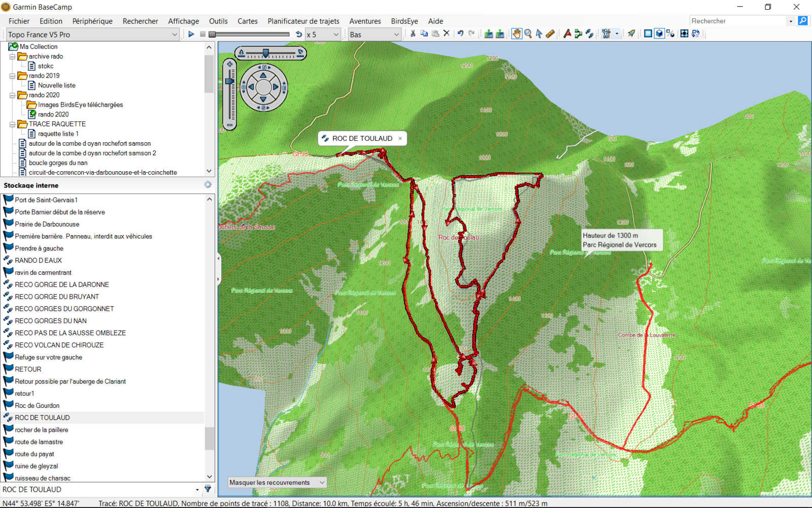Select the Zoom magnifier tool
This screenshot has height=508, width=812.
528,34
